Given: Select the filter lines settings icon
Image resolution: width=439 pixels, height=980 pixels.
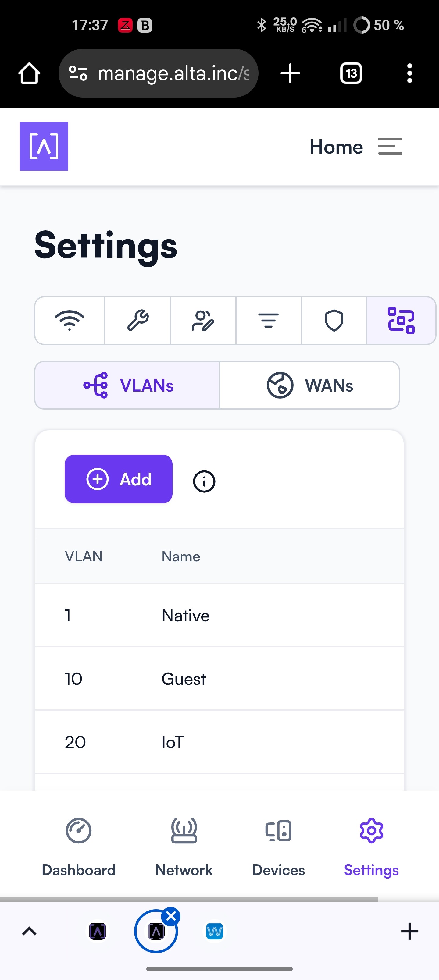Looking at the screenshot, I should tap(269, 320).
